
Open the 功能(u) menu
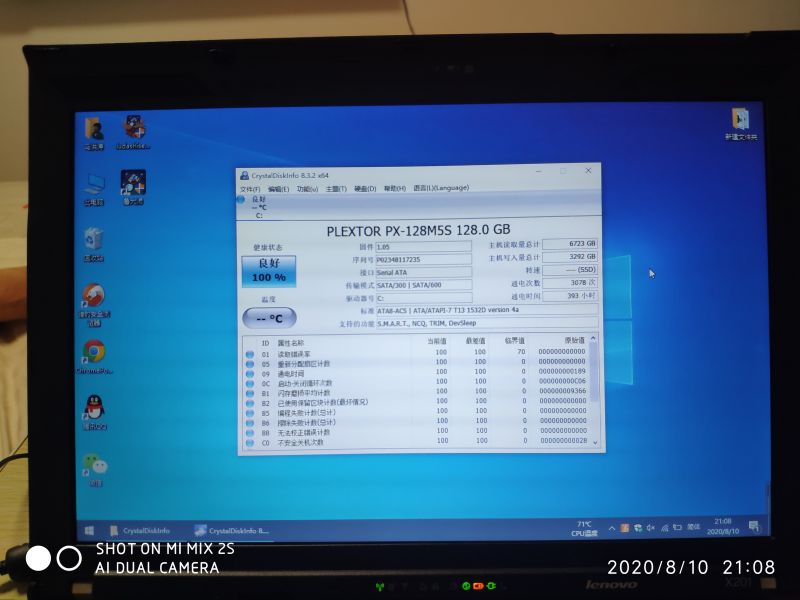click(308, 189)
